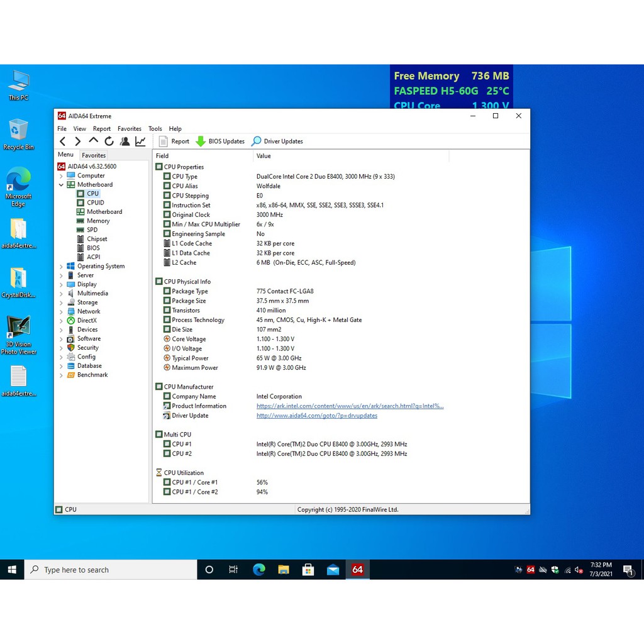The height and width of the screenshot is (644, 644).
Task: Expand the Storage tree node
Action: (x=61, y=303)
